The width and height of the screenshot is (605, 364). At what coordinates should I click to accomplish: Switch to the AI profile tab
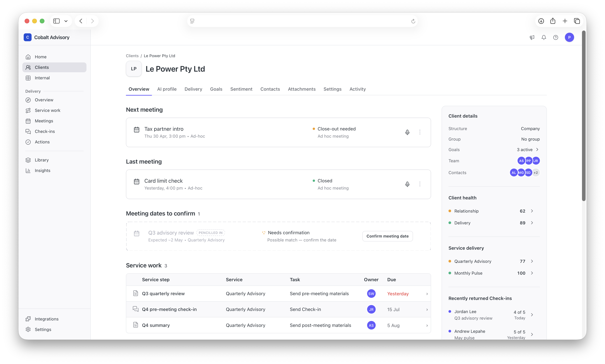click(167, 89)
